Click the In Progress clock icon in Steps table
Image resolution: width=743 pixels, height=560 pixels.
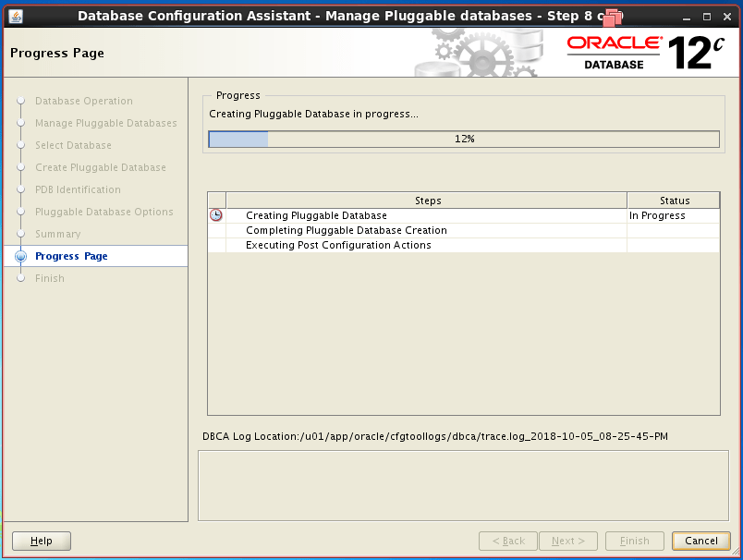[x=214, y=214]
